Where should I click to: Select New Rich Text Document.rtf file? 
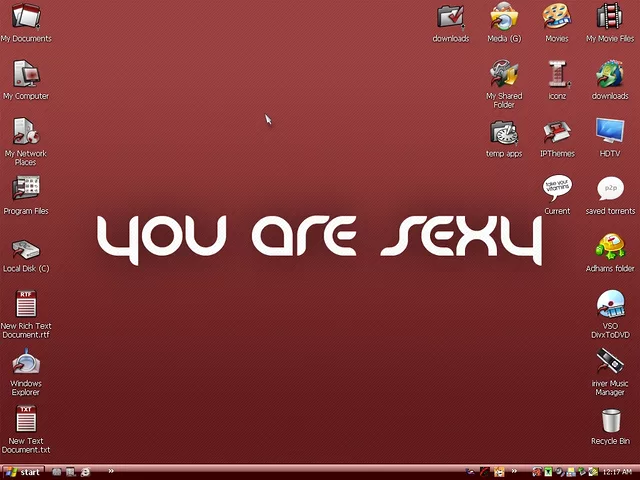(26, 313)
